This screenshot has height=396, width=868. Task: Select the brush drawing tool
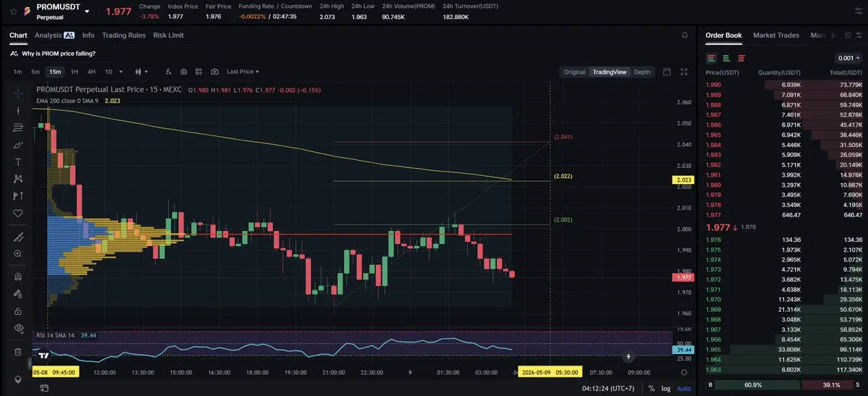17,145
